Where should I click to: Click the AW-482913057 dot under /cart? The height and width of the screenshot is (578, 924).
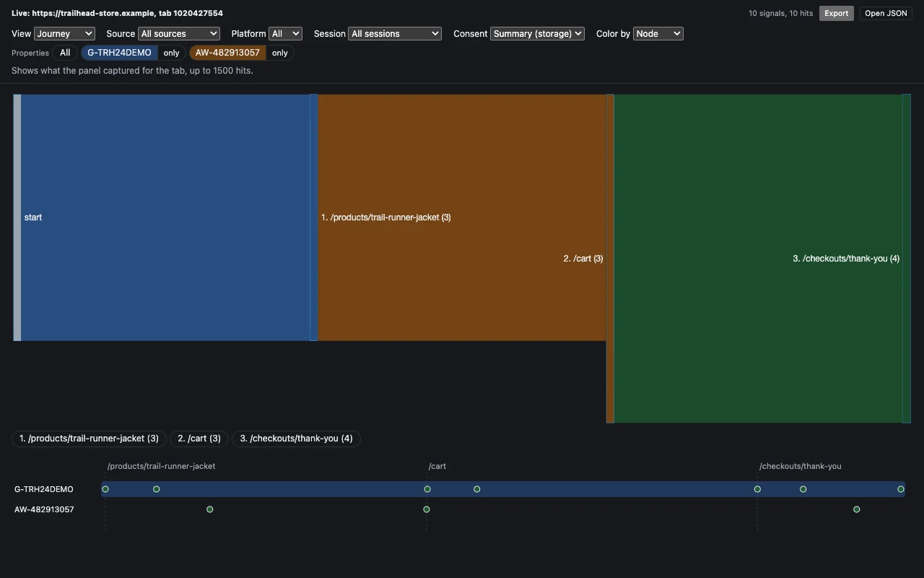point(427,509)
